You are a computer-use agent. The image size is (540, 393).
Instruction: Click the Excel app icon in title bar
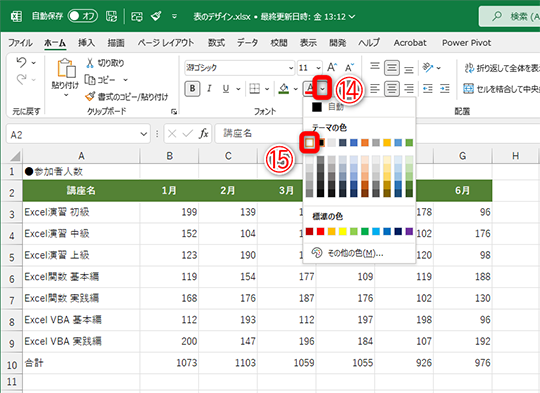(16, 16)
